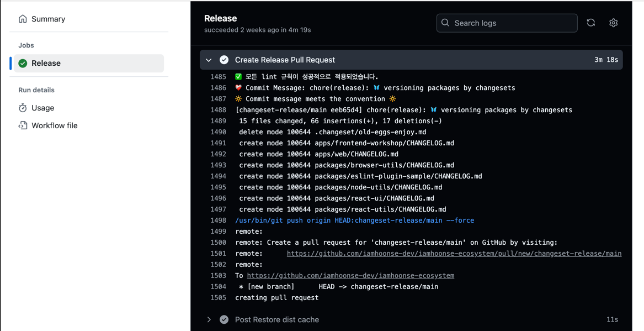644x331 pixels.
Task: Select log line number 1501
Action: tap(218, 254)
